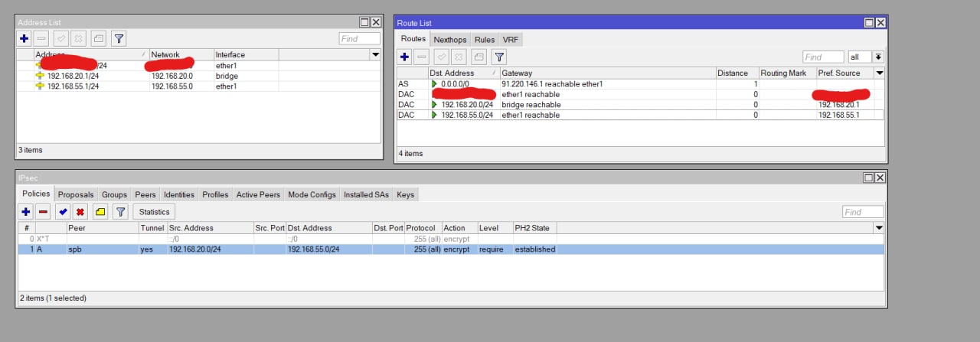Open the column chooser dropdown in Address List
Viewport: 980px width, 342px height.
[375, 55]
